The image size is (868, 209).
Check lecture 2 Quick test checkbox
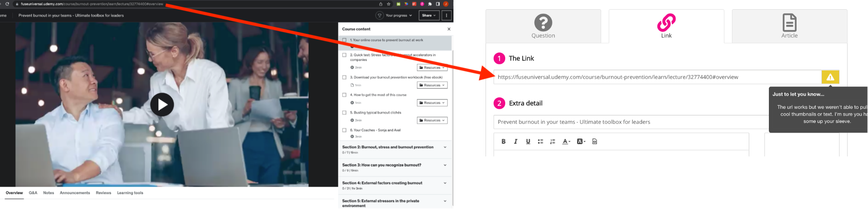pos(344,55)
